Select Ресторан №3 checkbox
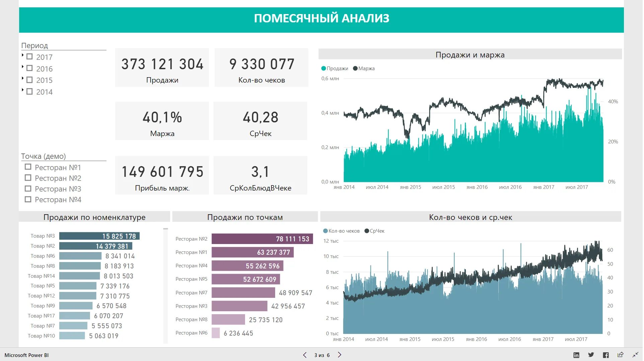The width and height of the screenshot is (644, 361). pyautogui.click(x=28, y=189)
